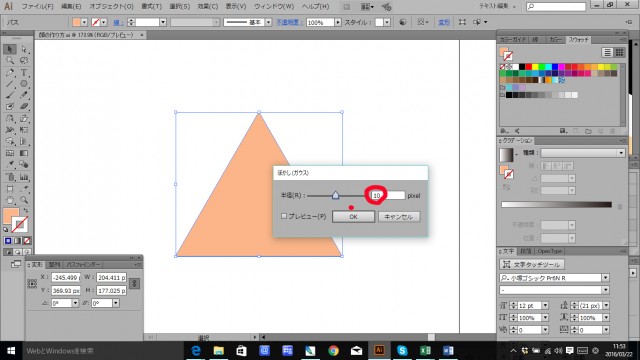Select the Hand tool
The height and width of the screenshot is (360, 640).
tap(10, 200)
